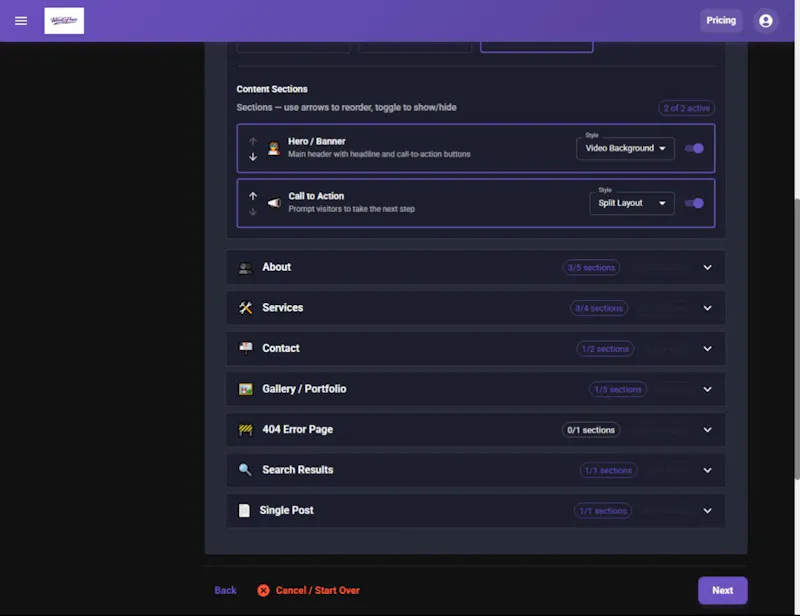Open Hero / Banner style dropdown
The height and width of the screenshot is (616, 800).
625,149
